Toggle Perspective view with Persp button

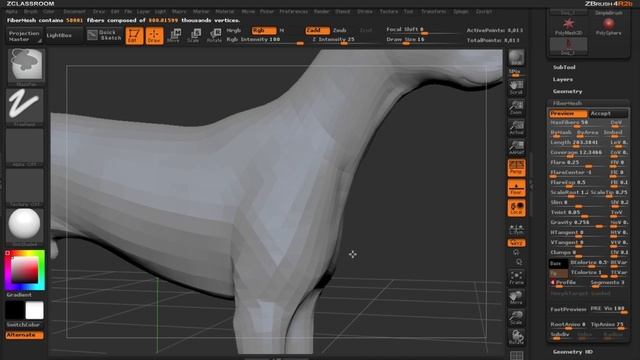pos(516,168)
